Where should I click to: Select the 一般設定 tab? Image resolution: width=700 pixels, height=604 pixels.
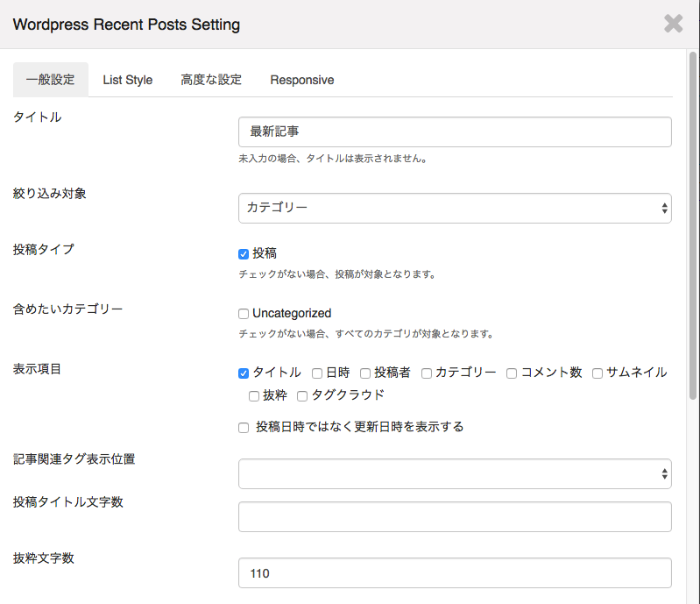(x=51, y=80)
